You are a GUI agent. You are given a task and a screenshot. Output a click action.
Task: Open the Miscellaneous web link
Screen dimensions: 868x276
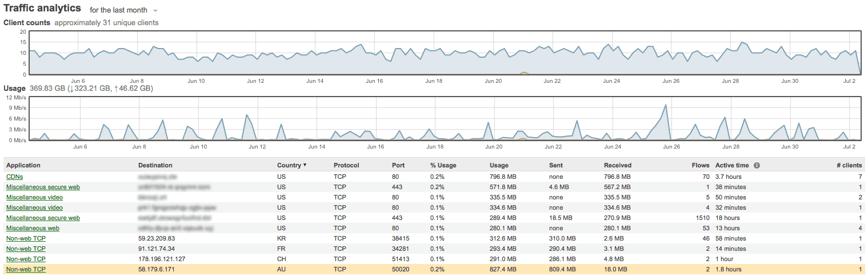pyautogui.click(x=33, y=228)
